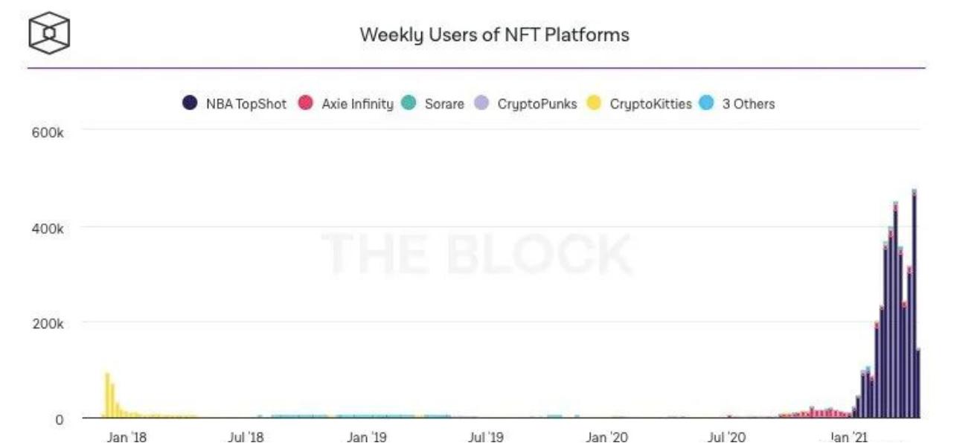Click The Block cube logo icon
This screenshot has height=443, width=980.
click(48, 33)
